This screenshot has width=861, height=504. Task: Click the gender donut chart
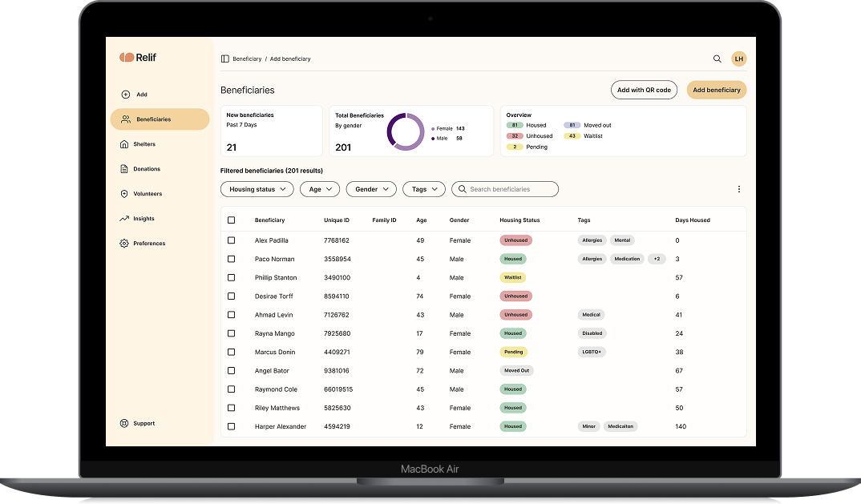406,131
